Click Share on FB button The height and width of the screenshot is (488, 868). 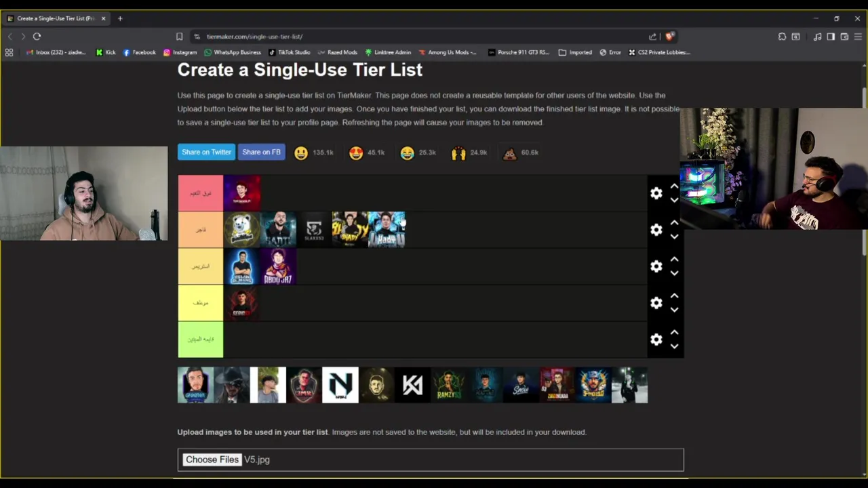click(261, 152)
